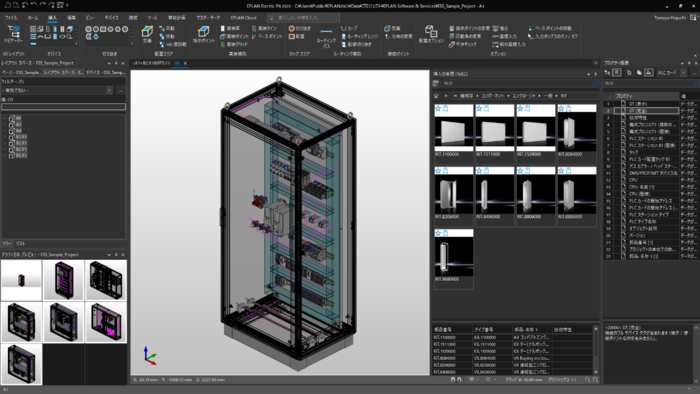
Task: Toggle favorite star on RIT.8084000 thumbnail
Action: [561, 108]
